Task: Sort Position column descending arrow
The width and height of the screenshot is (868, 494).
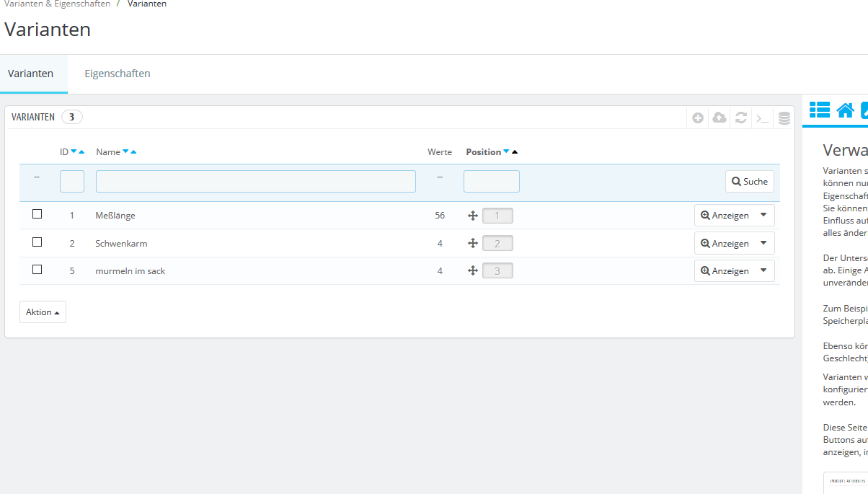Action: 506,151
